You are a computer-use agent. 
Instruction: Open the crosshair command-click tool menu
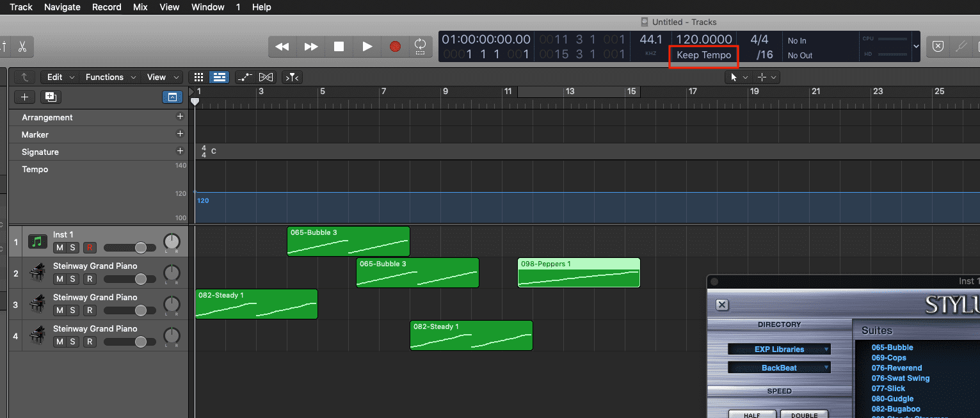pyautogui.click(x=766, y=77)
